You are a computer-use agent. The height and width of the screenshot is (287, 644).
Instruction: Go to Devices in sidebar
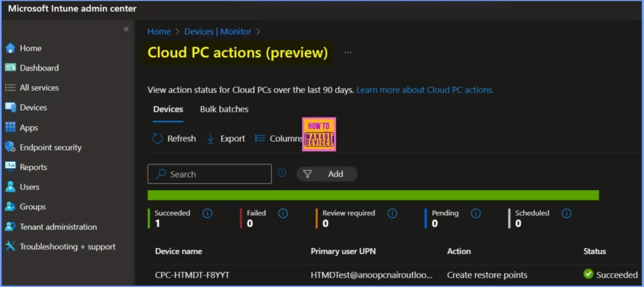point(26,108)
